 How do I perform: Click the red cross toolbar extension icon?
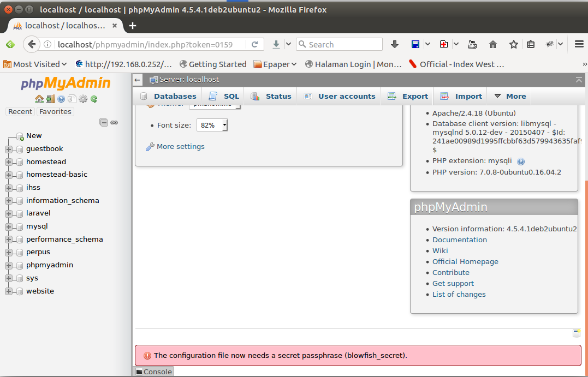coord(444,44)
